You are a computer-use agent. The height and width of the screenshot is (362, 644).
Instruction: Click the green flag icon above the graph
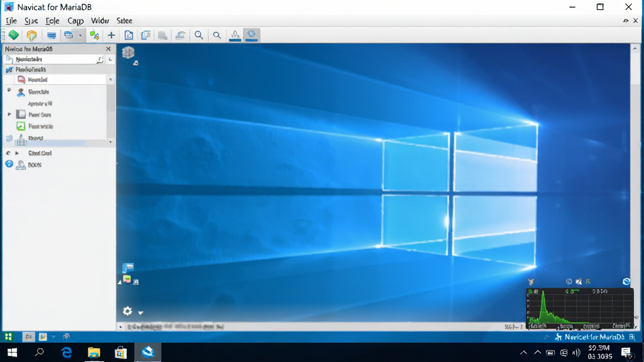[588, 282]
